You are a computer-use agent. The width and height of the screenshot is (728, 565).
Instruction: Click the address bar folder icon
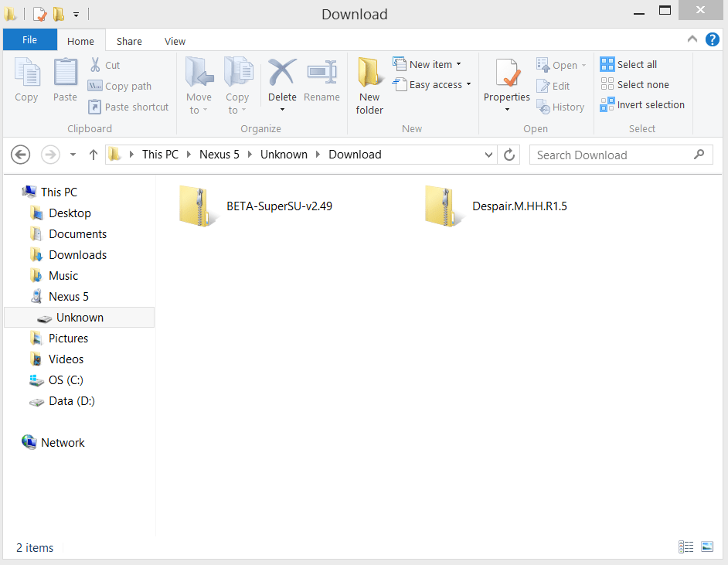114,155
